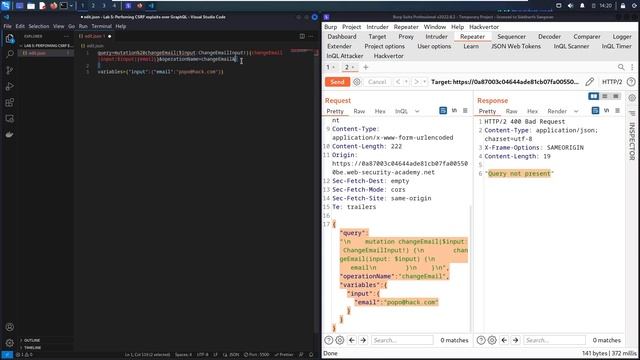Open Inspector settings gear in Burp
The image size is (640, 360).
[x=632, y=98]
